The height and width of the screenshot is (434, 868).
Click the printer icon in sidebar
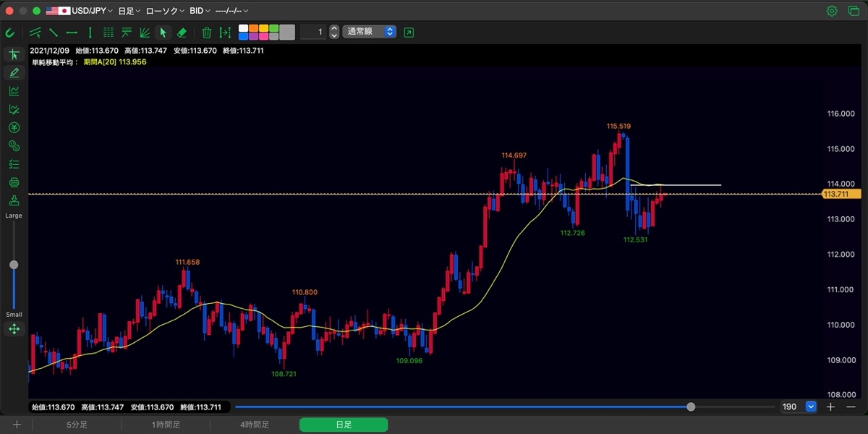tap(14, 182)
